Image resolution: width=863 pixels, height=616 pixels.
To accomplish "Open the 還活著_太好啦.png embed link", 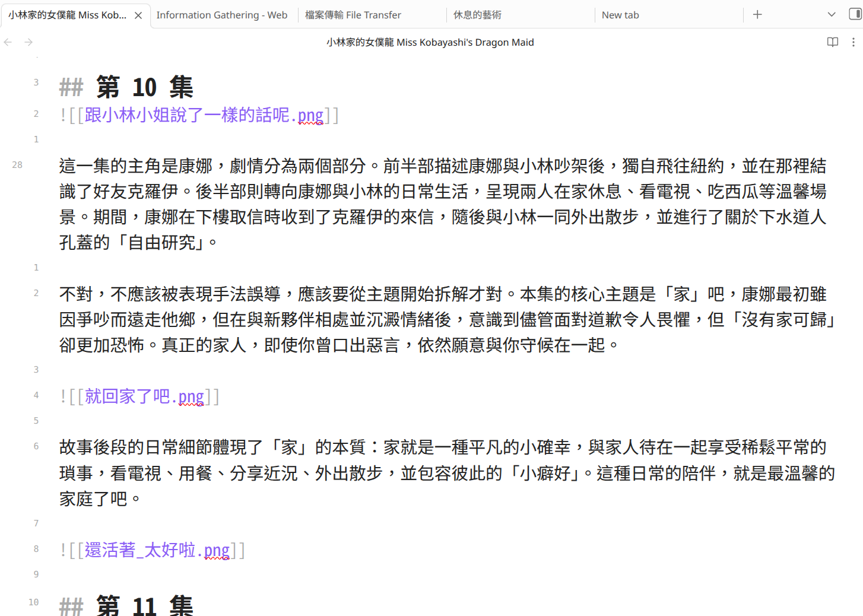I will [157, 550].
